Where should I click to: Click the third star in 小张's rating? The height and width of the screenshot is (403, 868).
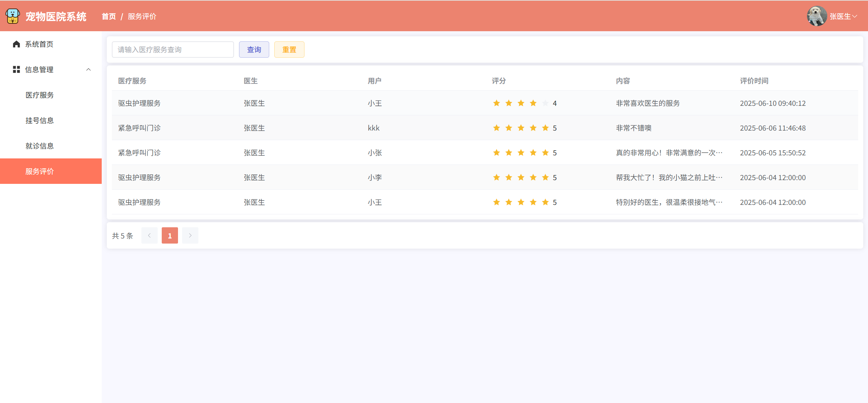tap(521, 153)
